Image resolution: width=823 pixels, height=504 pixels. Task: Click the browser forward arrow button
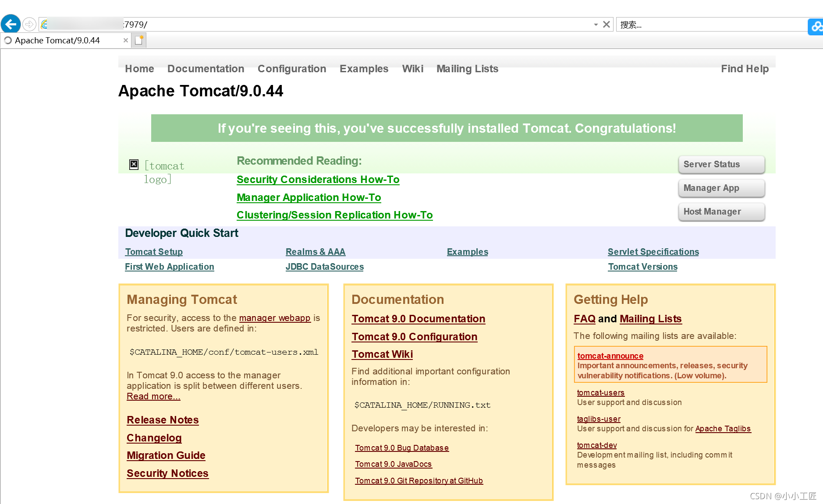point(29,24)
